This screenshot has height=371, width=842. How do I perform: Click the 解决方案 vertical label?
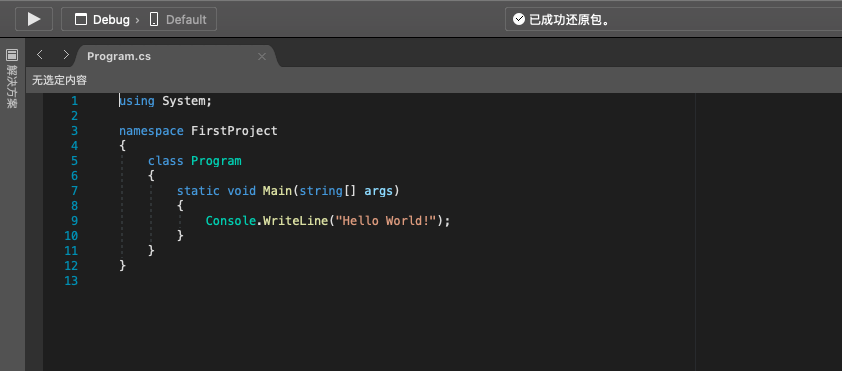pyautogui.click(x=12, y=86)
